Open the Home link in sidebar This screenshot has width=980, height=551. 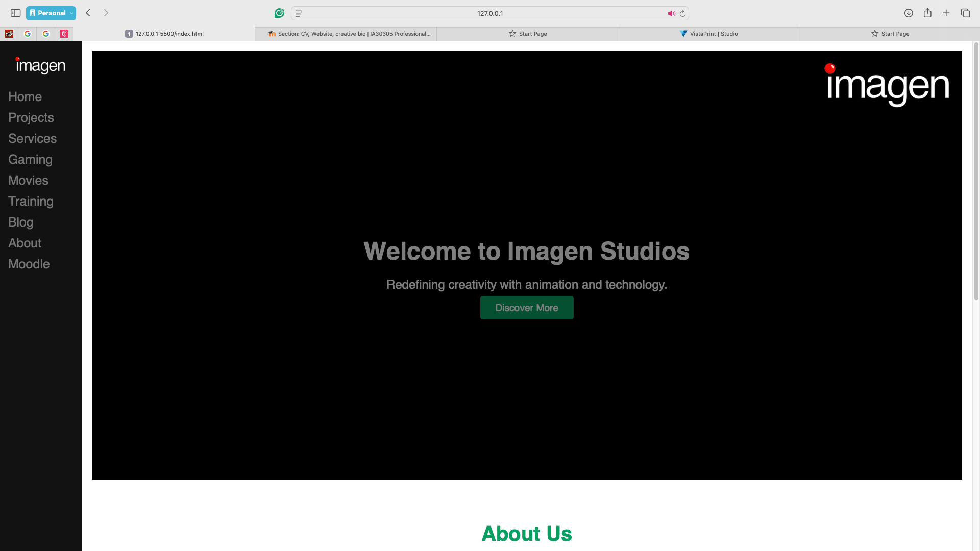pyautogui.click(x=25, y=96)
